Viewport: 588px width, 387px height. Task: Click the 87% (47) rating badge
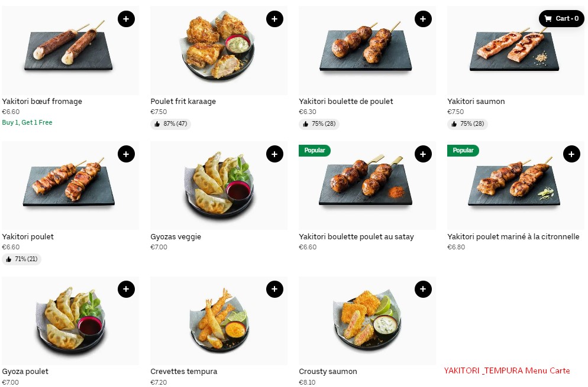point(170,123)
